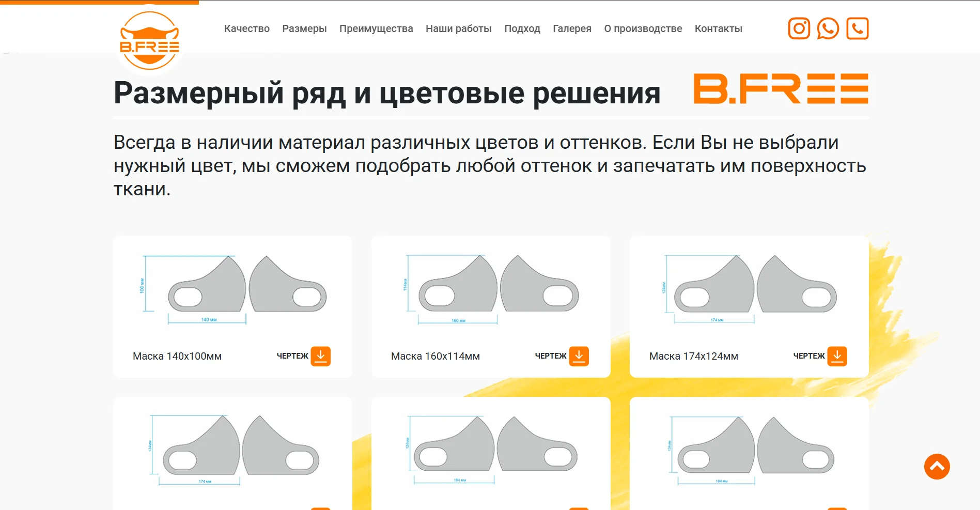Download drawing for Маска 140х100мм

[x=321, y=356]
